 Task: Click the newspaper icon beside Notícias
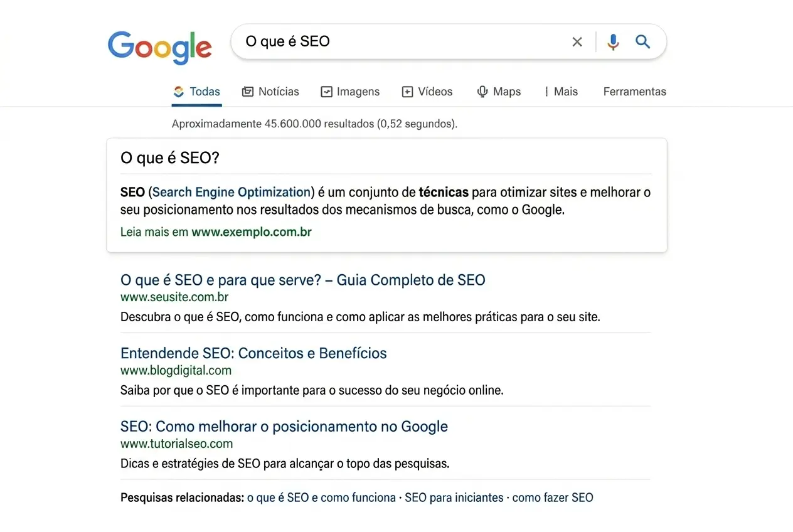coord(248,92)
